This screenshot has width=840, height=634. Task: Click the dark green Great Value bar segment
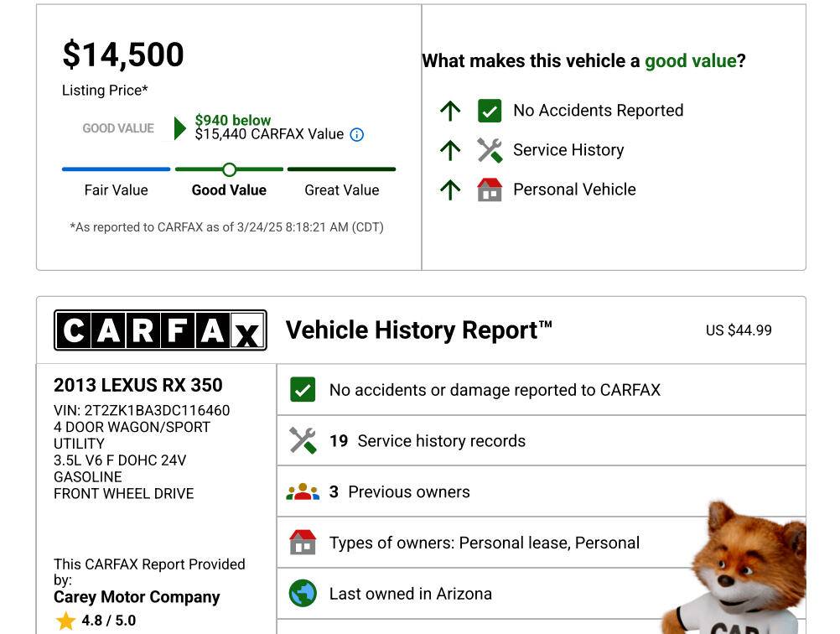342,169
